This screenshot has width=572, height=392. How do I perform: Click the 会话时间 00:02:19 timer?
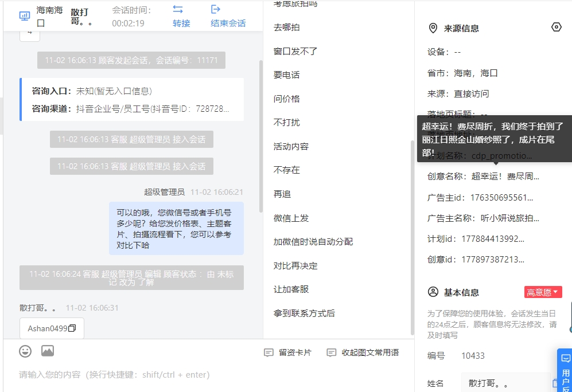click(x=131, y=17)
